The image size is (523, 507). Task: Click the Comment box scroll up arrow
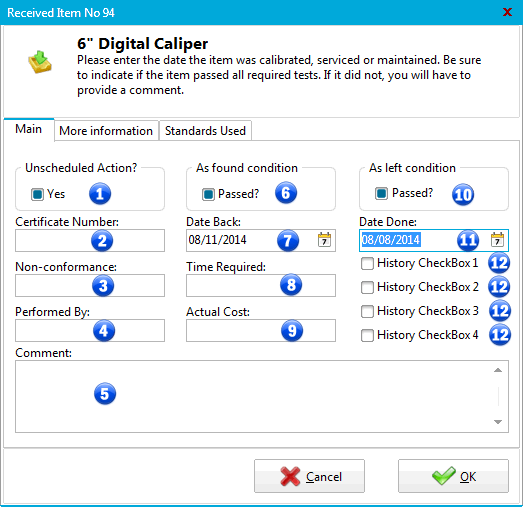498,370
